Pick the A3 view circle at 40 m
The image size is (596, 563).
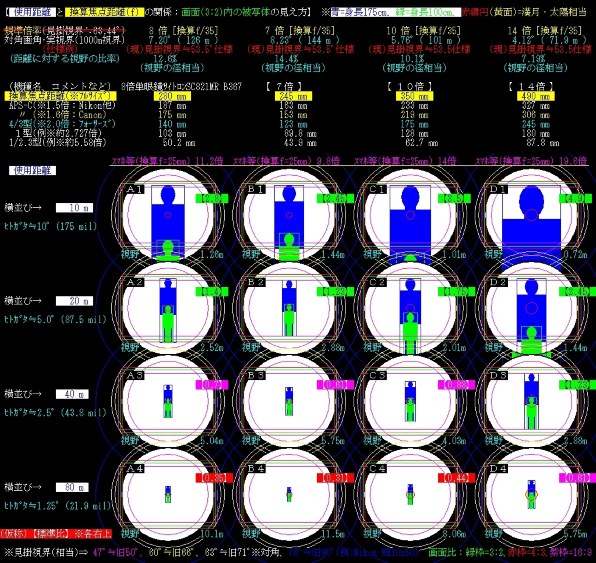(168, 400)
